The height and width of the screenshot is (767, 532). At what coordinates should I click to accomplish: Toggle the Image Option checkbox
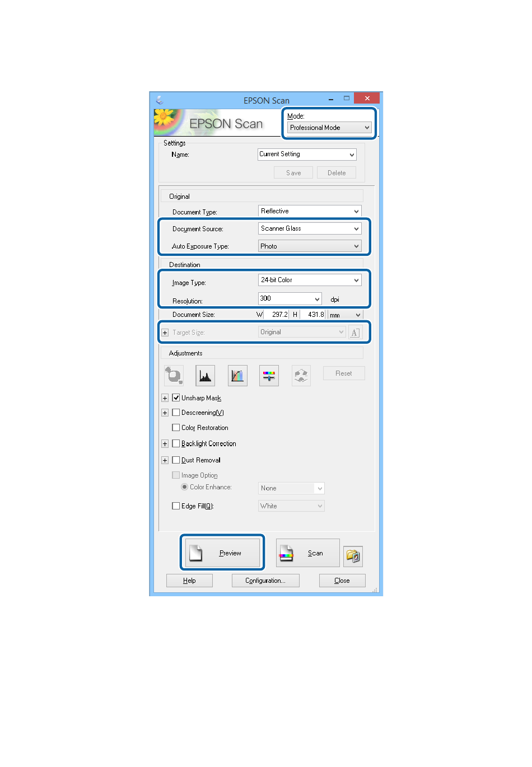[176, 475]
